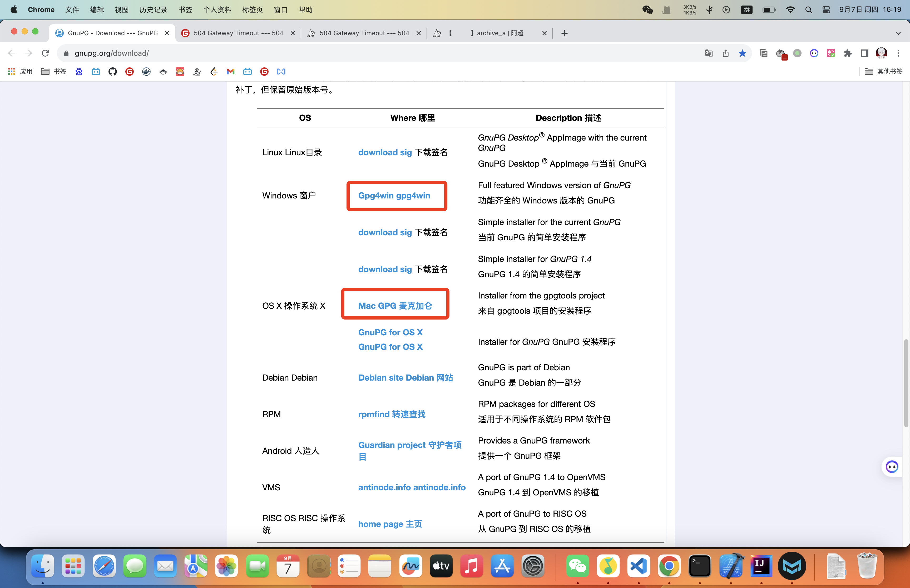Open the apps grid bookmark shortcut

(12, 71)
